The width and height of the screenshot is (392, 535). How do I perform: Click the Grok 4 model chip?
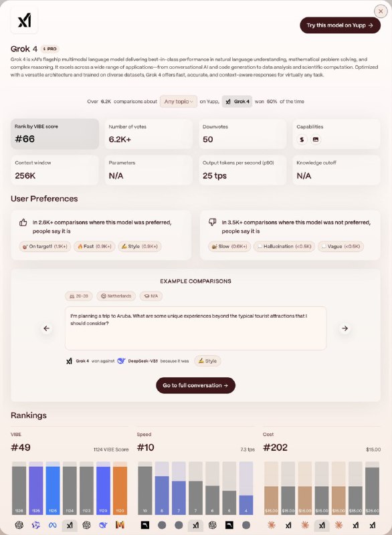tap(237, 102)
